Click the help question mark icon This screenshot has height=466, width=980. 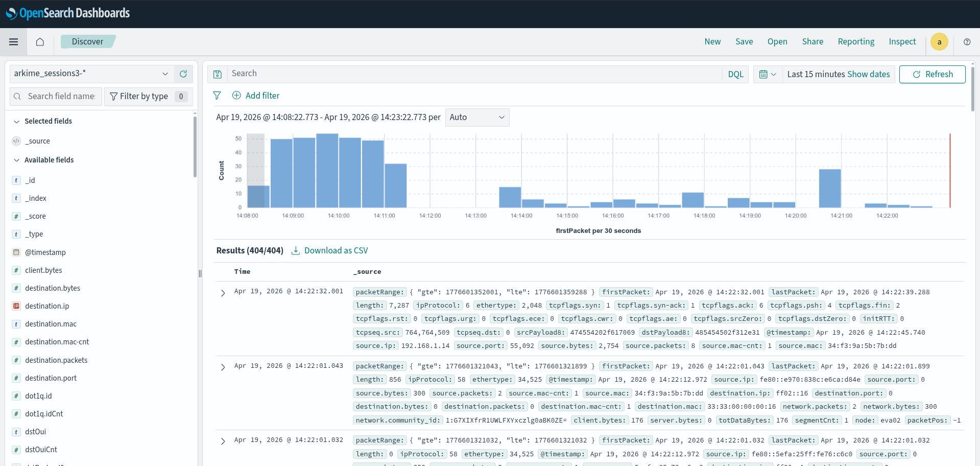pyautogui.click(x=967, y=42)
